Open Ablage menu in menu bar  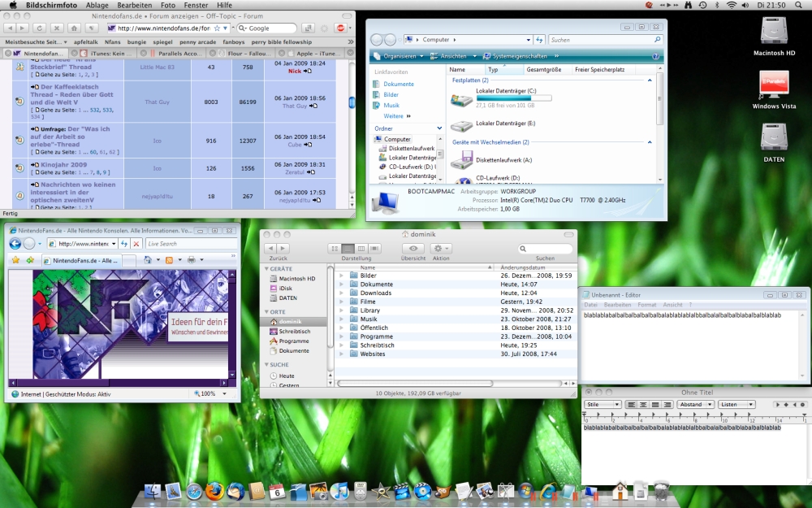click(x=97, y=5)
